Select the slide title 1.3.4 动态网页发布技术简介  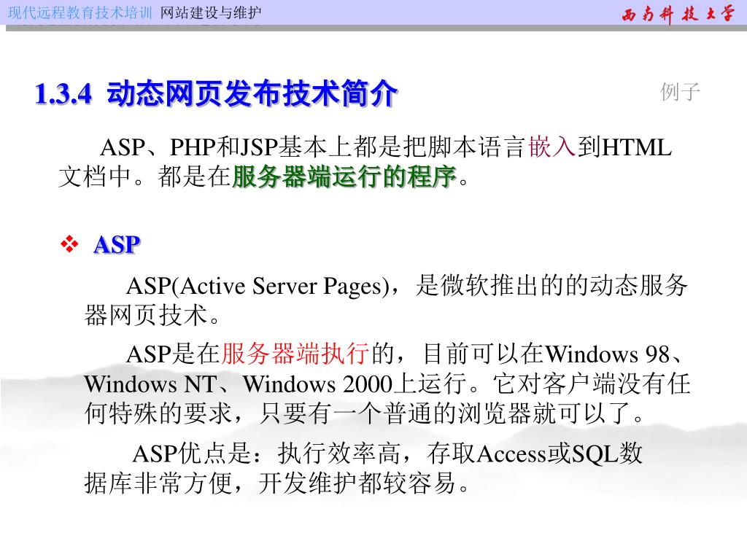[x=216, y=93]
